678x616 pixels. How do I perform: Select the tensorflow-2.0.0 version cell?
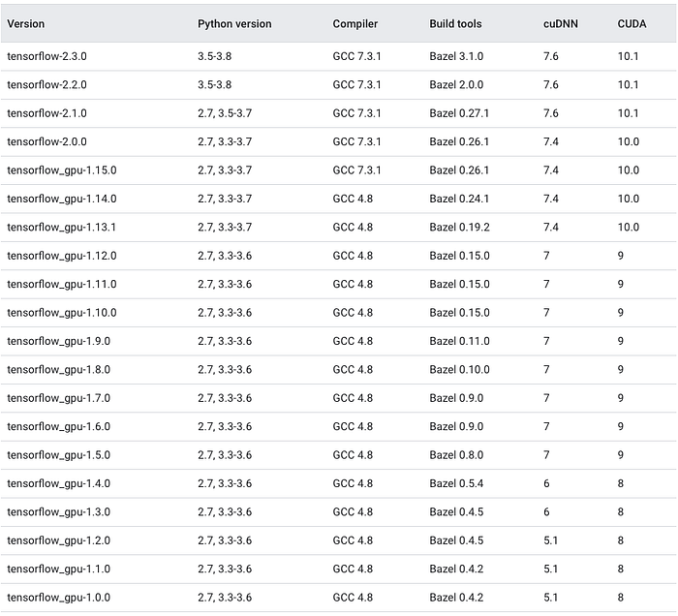coord(46,141)
